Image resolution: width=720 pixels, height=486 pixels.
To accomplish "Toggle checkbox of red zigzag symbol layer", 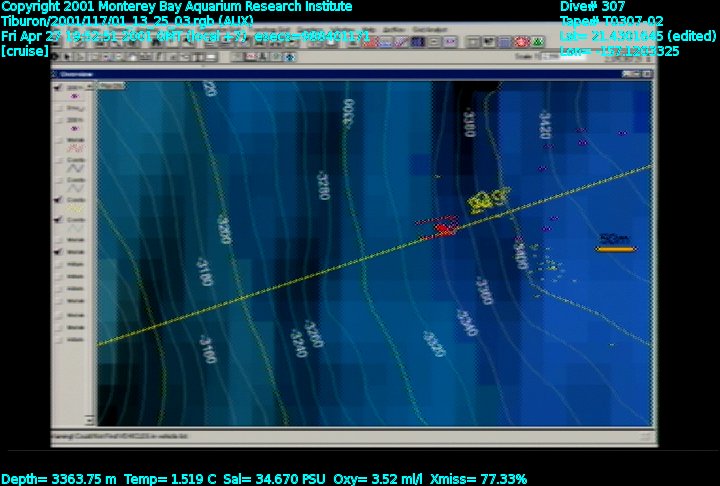I will (59, 140).
